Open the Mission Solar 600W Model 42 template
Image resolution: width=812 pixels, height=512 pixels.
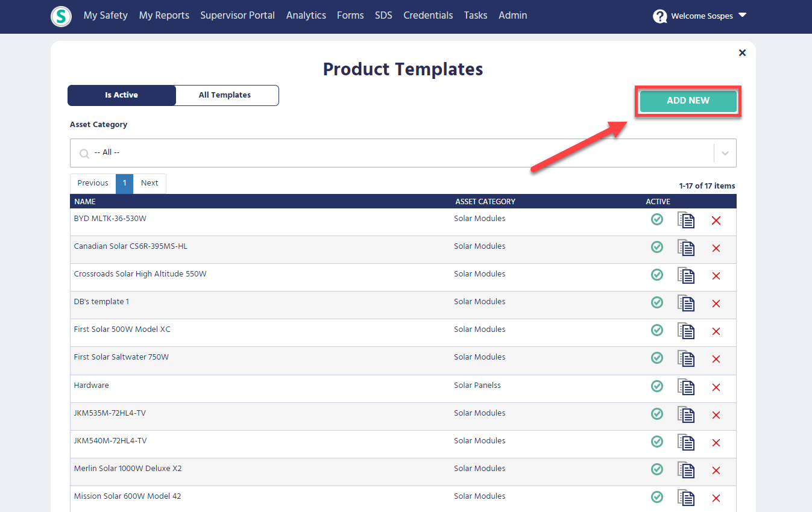click(x=127, y=496)
